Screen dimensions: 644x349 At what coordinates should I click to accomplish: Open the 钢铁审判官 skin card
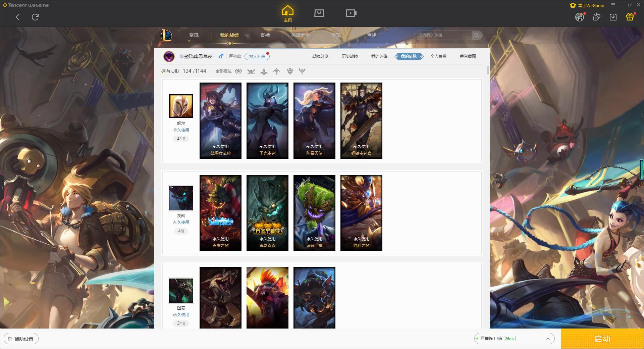click(361, 120)
